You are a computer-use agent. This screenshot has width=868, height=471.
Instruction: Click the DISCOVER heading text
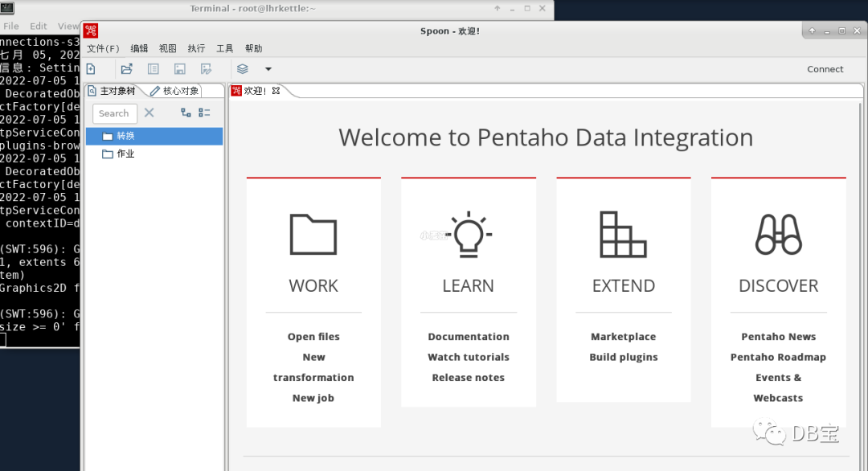click(778, 285)
